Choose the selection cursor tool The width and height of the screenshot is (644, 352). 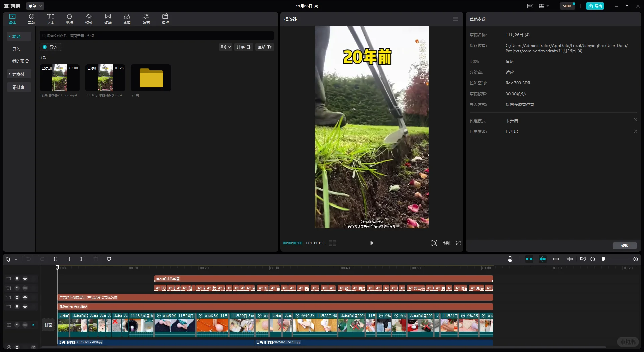pos(8,259)
